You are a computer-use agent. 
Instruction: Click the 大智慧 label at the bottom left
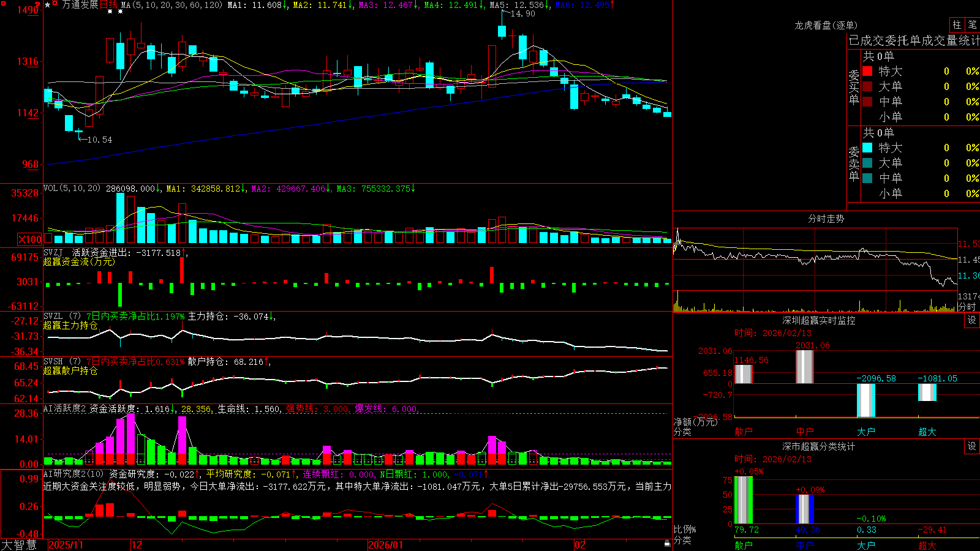[19, 545]
